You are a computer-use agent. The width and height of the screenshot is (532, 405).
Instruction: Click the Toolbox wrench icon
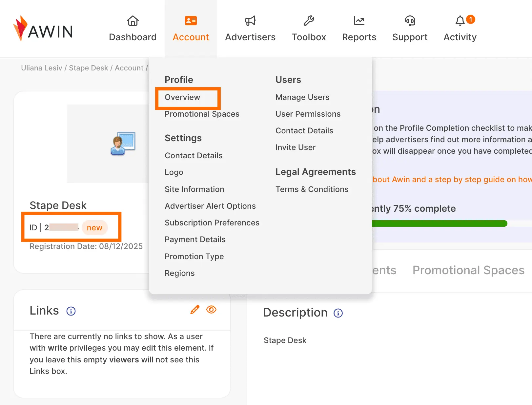coord(309,21)
